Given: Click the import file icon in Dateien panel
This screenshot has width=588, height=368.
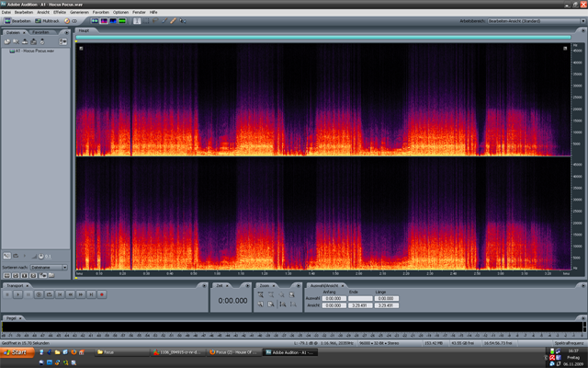Looking at the screenshot, I should click(7, 41).
